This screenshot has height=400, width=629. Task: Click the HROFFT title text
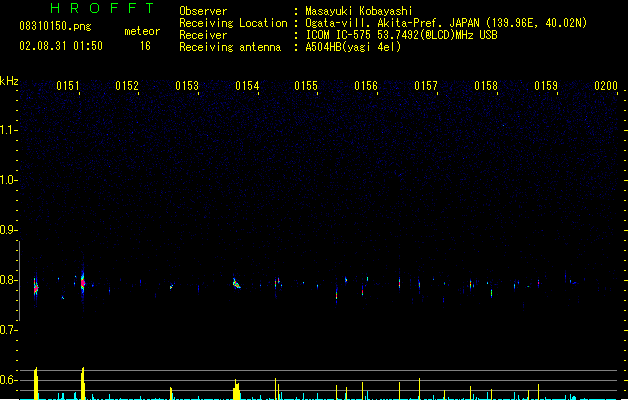click(102, 8)
